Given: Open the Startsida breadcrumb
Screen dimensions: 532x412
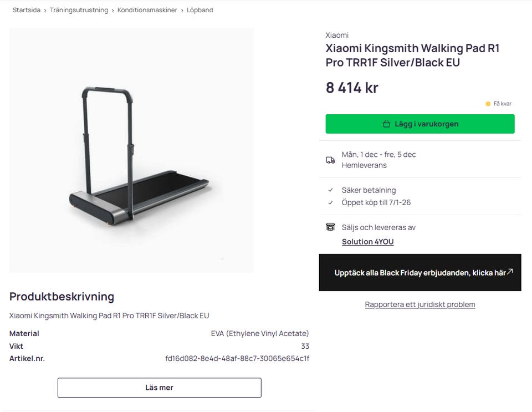Looking at the screenshot, I should tap(27, 10).
